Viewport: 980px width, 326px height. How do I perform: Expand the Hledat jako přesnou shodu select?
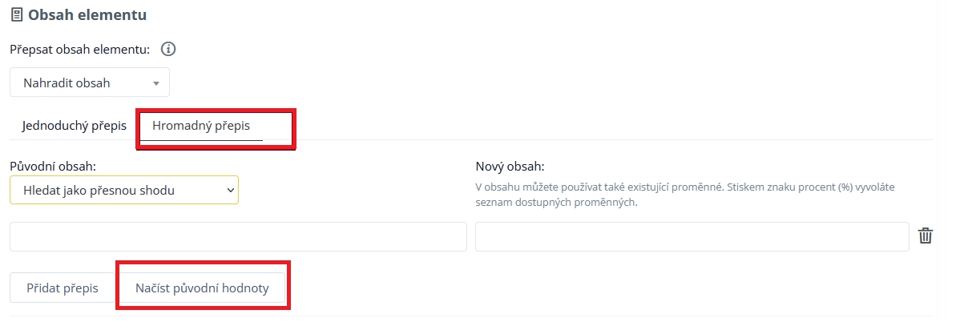[x=123, y=190]
